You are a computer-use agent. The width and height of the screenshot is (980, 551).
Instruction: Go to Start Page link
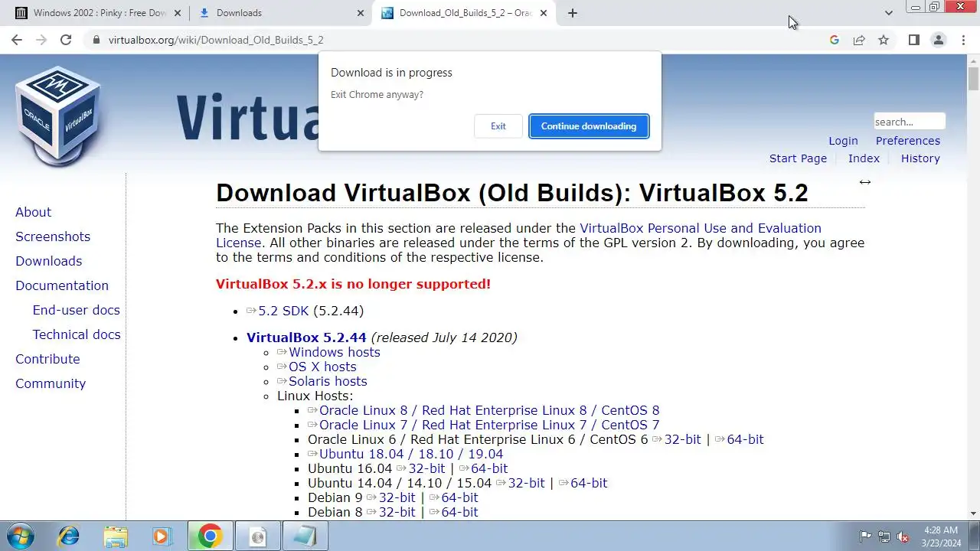click(x=798, y=158)
